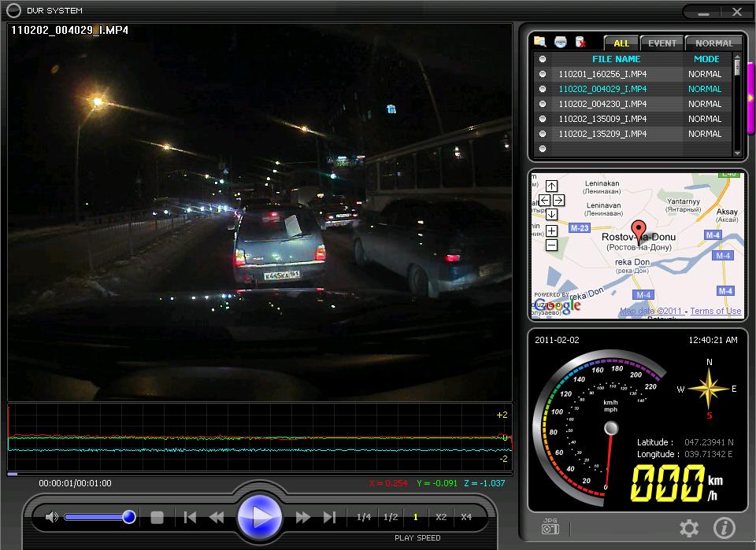756x550 pixels.
Task: Click the FILE NAME column header
Action: [x=616, y=59]
